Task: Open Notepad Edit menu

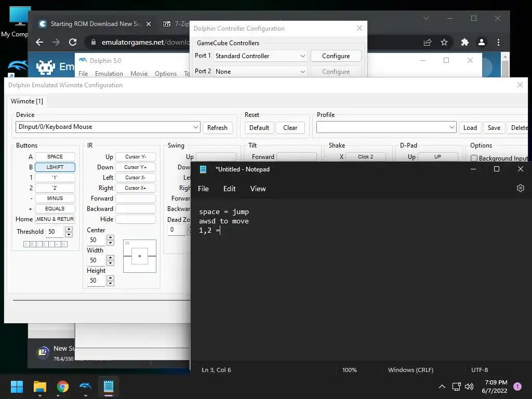Action: pyautogui.click(x=229, y=189)
